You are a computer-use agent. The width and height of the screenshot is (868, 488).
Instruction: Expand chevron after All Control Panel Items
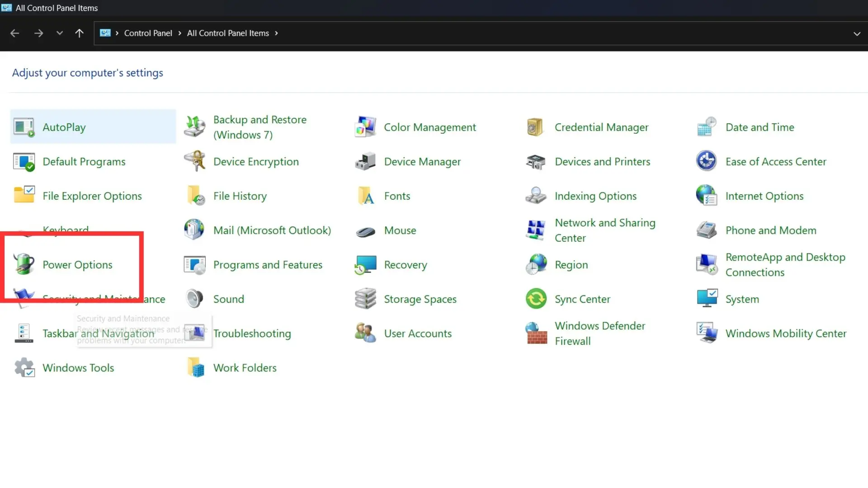[x=276, y=33]
